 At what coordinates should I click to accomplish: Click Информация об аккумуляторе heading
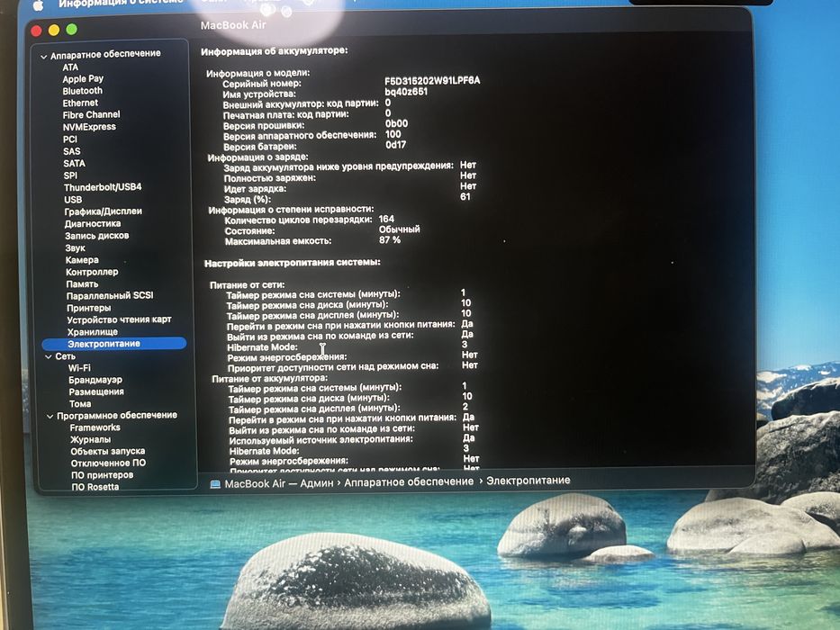[275, 51]
